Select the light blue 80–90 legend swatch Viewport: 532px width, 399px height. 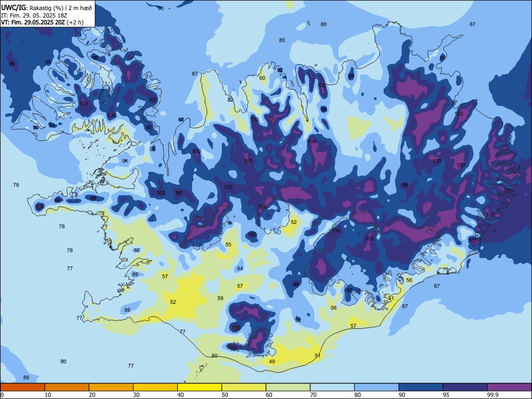(376, 387)
